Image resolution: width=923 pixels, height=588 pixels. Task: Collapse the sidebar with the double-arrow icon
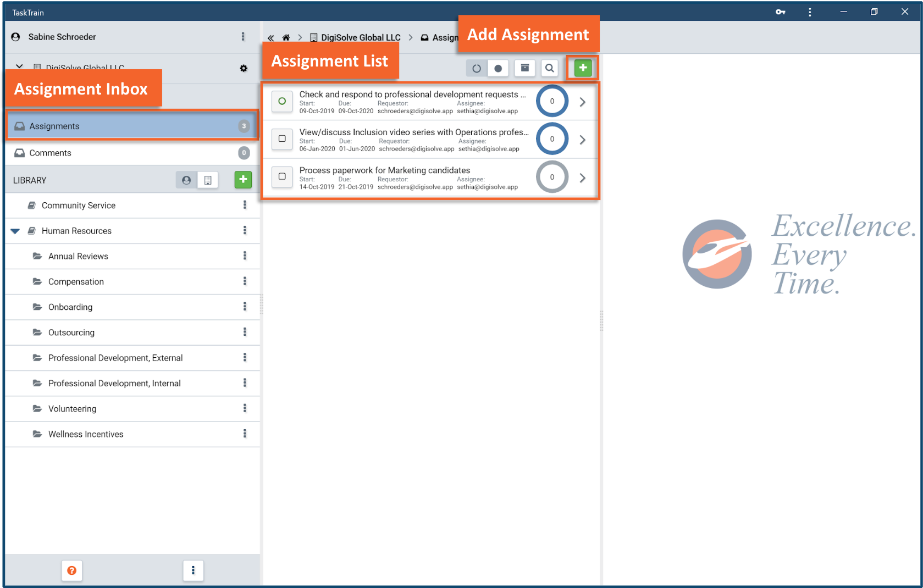pyautogui.click(x=271, y=38)
